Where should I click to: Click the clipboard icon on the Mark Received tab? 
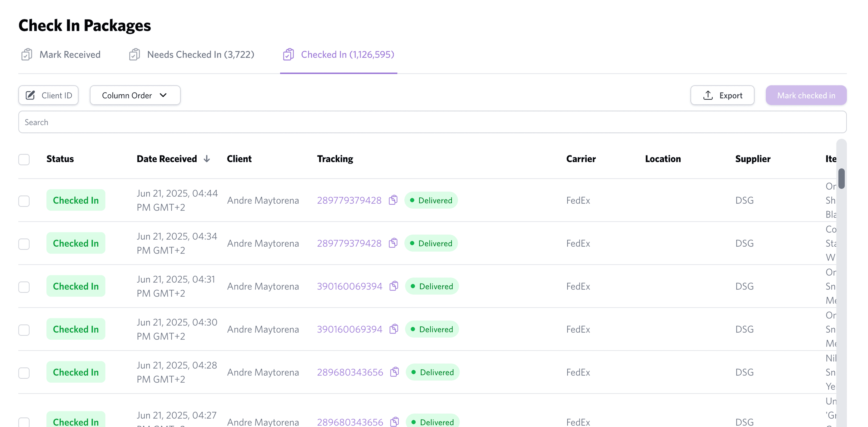coord(27,54)
